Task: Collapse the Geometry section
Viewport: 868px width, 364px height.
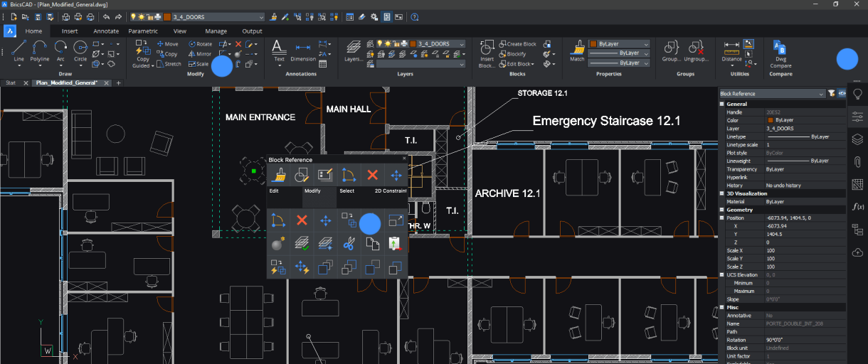Action: [722, 210]
